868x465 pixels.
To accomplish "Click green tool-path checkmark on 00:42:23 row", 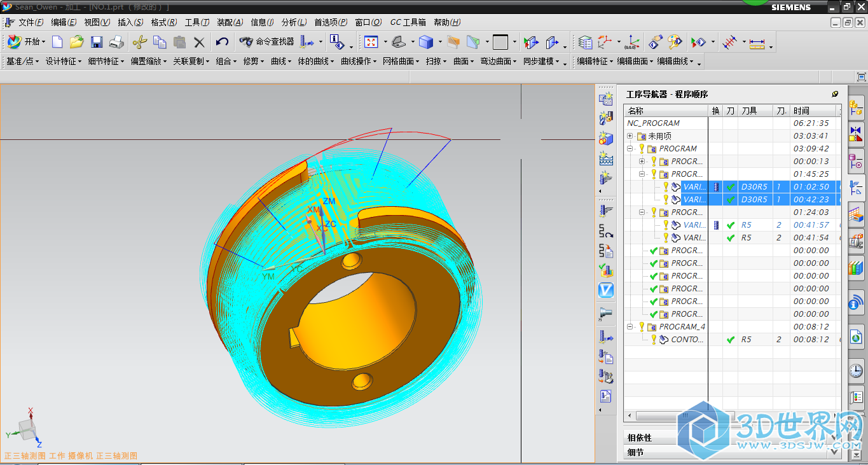I will [x=731, y=200].
